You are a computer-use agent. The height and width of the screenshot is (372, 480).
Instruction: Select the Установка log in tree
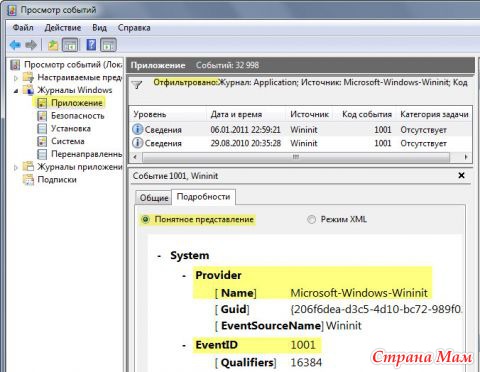tap(71, 128)
